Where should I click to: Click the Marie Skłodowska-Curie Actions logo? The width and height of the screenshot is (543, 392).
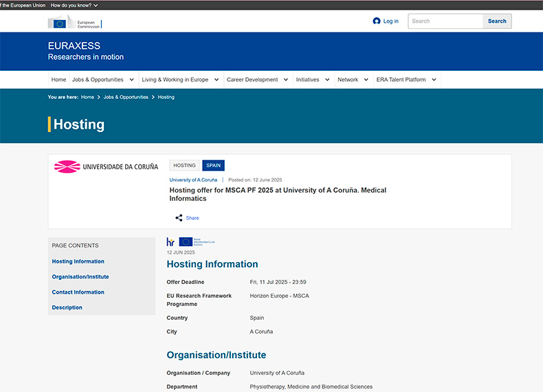[x=197, y=241]
